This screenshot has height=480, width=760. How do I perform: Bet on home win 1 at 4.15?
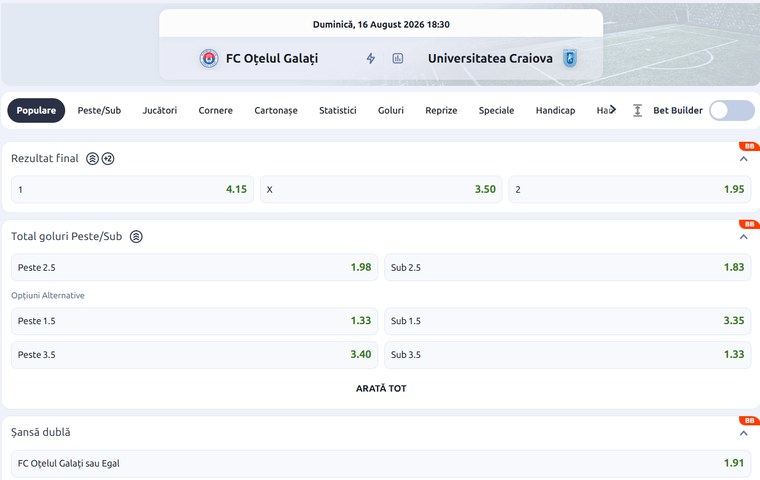(x=132, y=190)
